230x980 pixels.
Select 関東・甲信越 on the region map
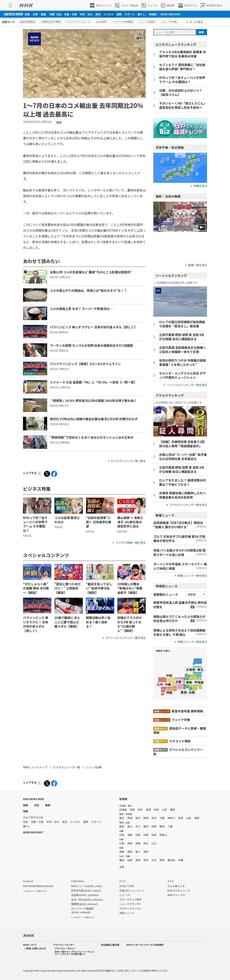195,682
